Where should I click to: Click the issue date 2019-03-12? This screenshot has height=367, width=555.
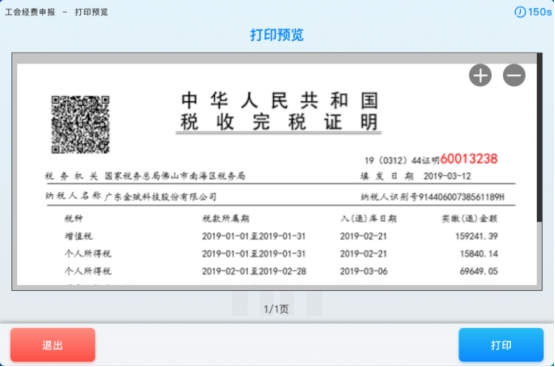[447, 176]
